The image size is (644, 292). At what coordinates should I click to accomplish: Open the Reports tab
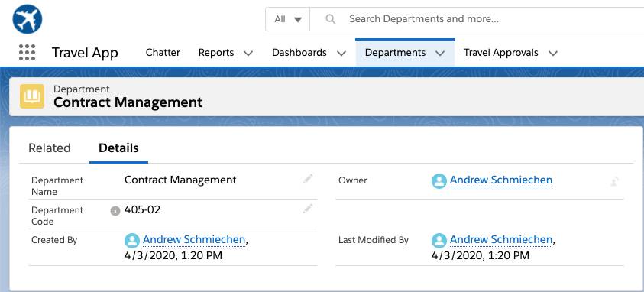coord(216,53)
